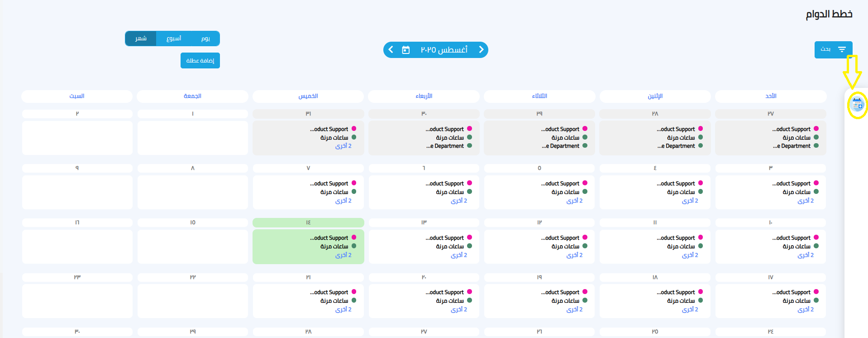Click green dot on day 10 shift
Screen dimensions: 868x338
[816, 246]
